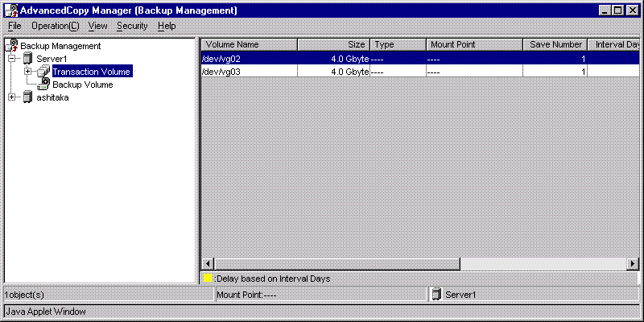The height and width of the screenshot is (322, 644).
Task: Click the horizontal scrollbar thumb
Action: click(336, 263)
